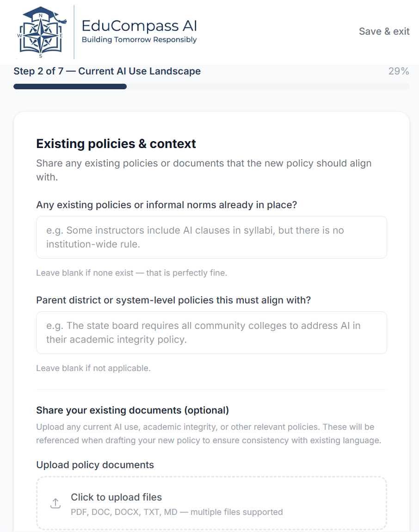The width and height of the screenshot is (419, 532).
Task: Click the upload arrow icon
Action: pyautogui.click(x=55, y=503)
